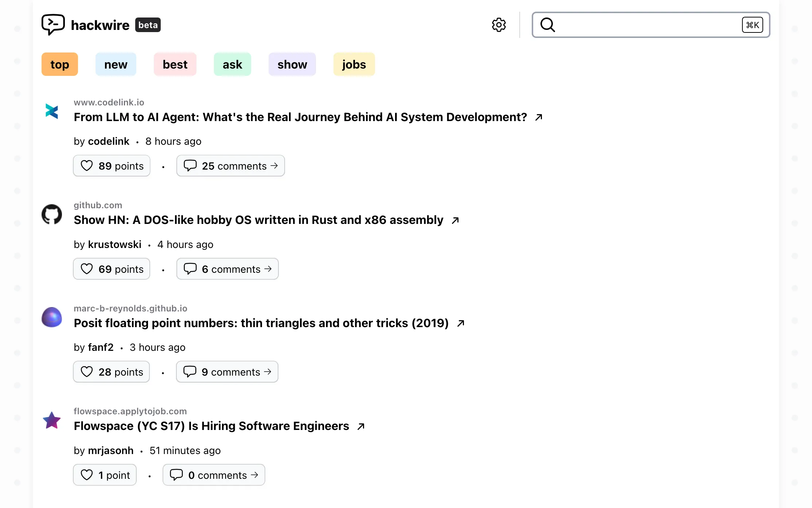Click '8 hours ago' timestamp

click(x=173, y=141)
